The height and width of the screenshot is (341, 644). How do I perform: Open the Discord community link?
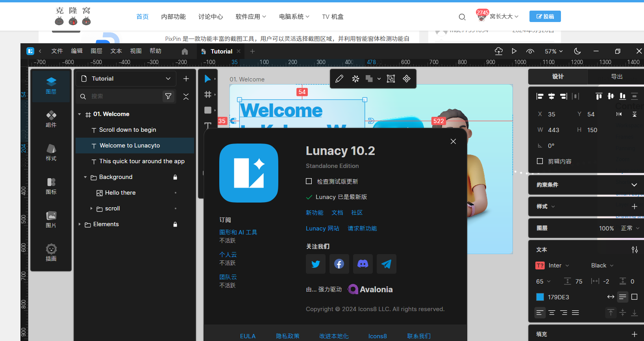click(363, 264)
